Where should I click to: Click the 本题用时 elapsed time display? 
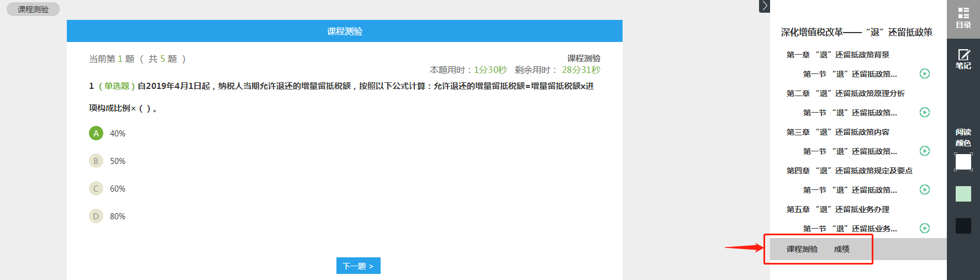[468, 70]
